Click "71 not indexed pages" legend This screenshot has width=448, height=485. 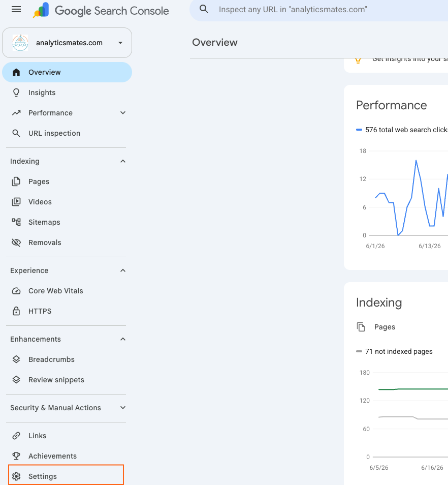[x=395, y=351]
